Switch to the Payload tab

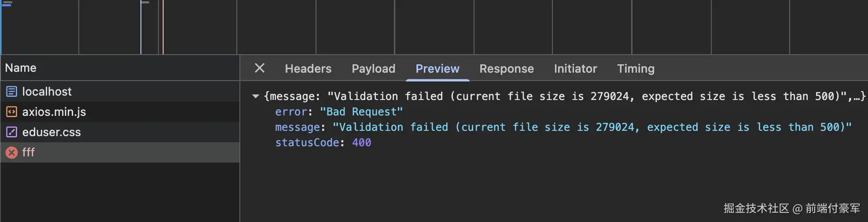373,69
